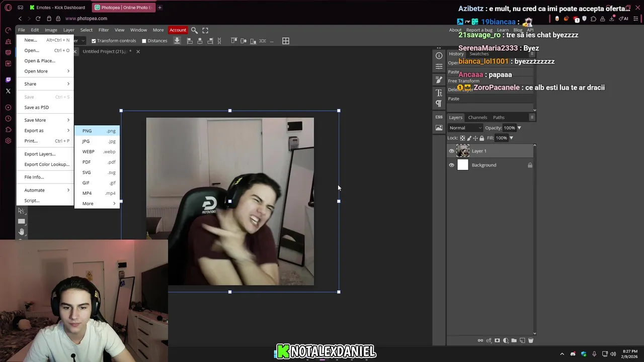The width and height of the screenshot is (644, 362).
Task: Click Report a bug link
Action: point(479,30)
